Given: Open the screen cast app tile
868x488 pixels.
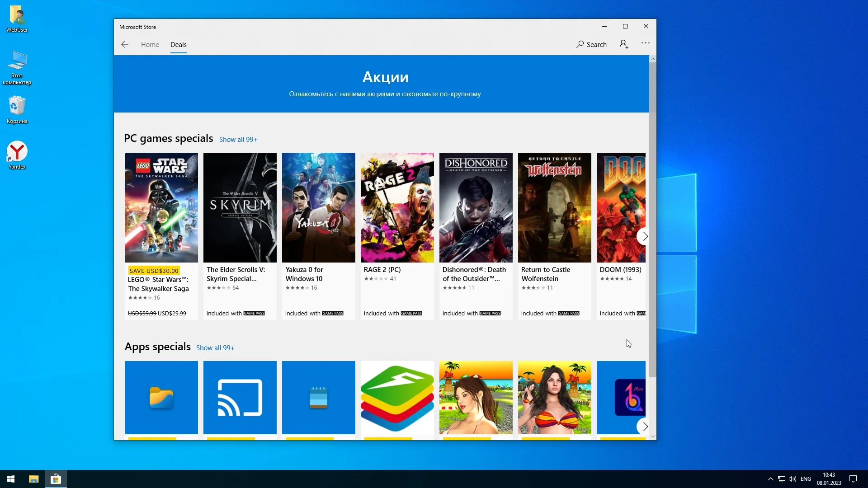Looking at the screenshot, I should [240, 397].
